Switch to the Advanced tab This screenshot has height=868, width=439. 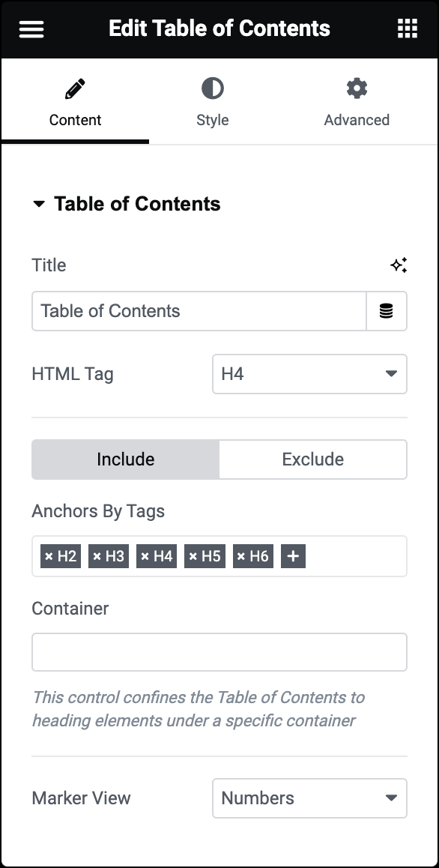pyautogui.click(x=357, y=103)
